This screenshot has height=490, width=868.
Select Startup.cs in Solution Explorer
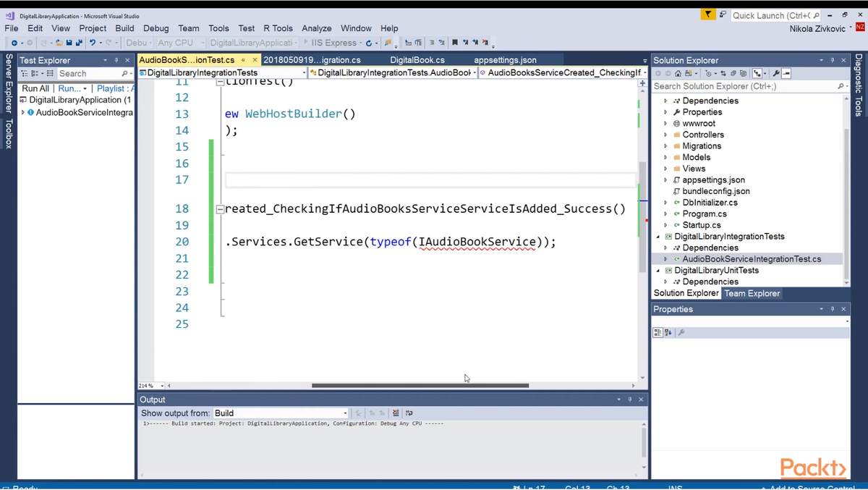click(701, 225)
